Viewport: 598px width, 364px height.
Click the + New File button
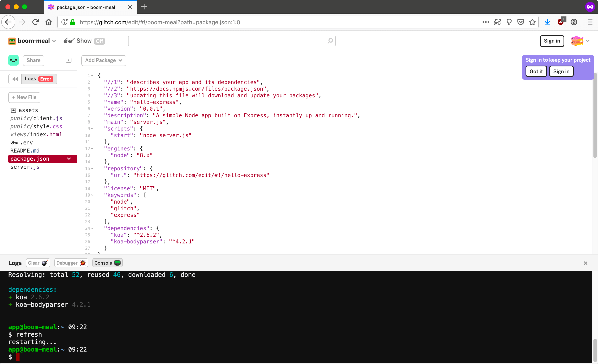[x=24, y=97]
